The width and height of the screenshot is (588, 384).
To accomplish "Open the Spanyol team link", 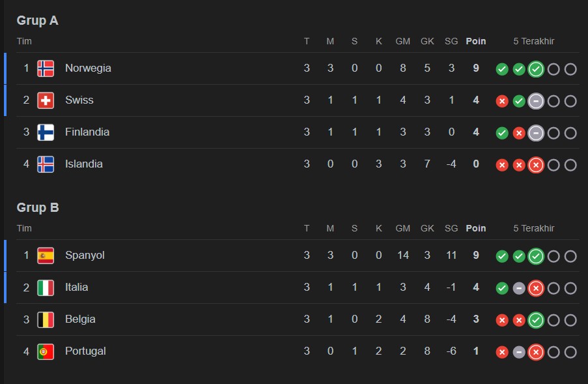I will [x=85, y=256].
